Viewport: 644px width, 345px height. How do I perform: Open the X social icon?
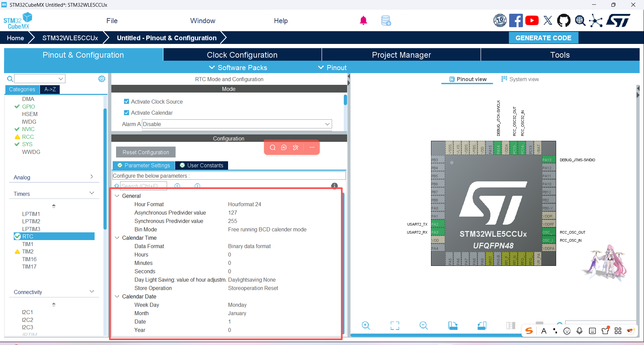click(x=548, y=21)
